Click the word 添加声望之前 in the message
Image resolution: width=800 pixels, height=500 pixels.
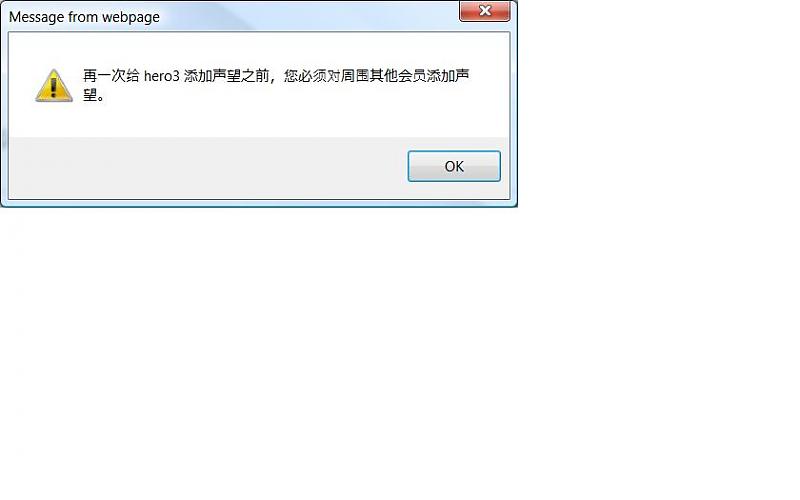click(227, 76)
